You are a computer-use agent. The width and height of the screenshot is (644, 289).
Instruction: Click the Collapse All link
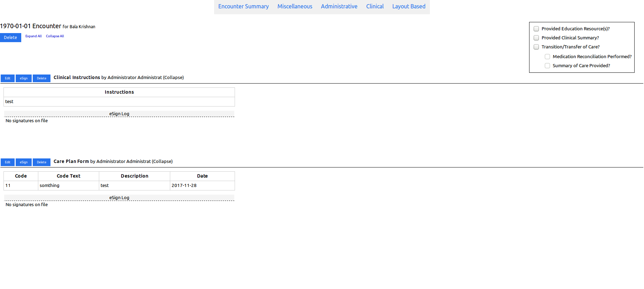(x=55, y=36)
